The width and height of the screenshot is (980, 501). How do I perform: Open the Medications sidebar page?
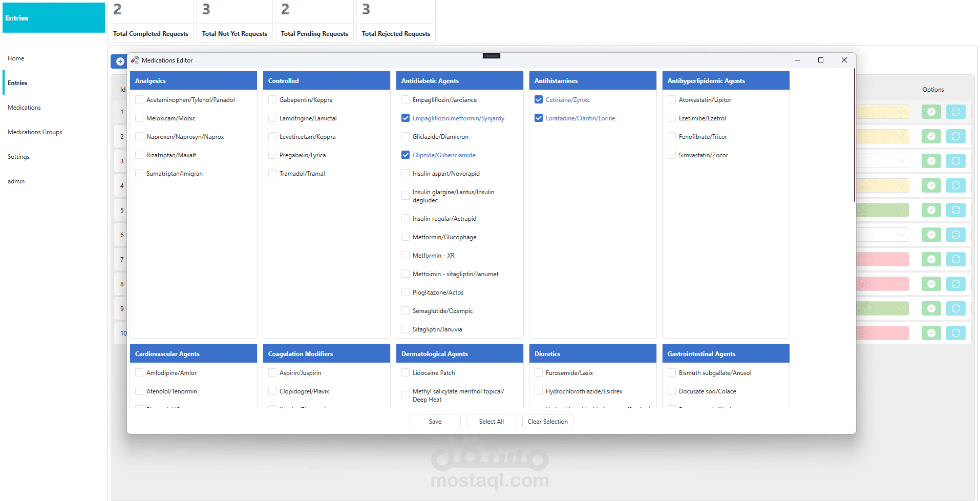coord(54,108)
